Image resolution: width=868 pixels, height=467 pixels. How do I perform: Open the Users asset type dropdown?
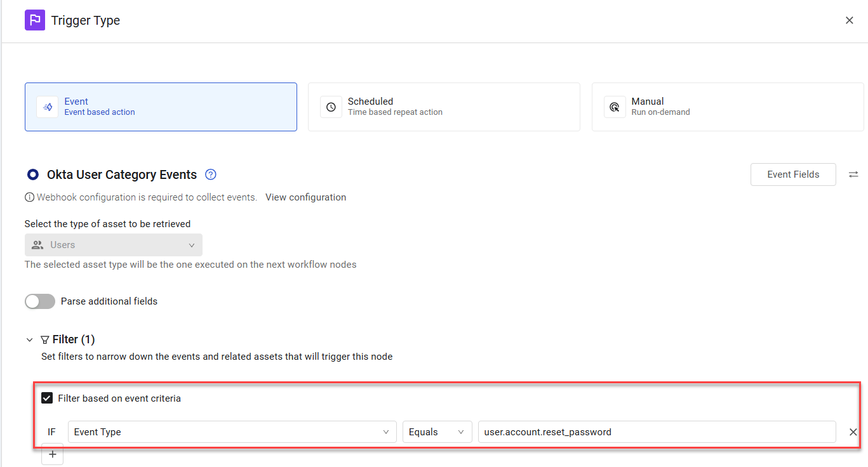114,245
